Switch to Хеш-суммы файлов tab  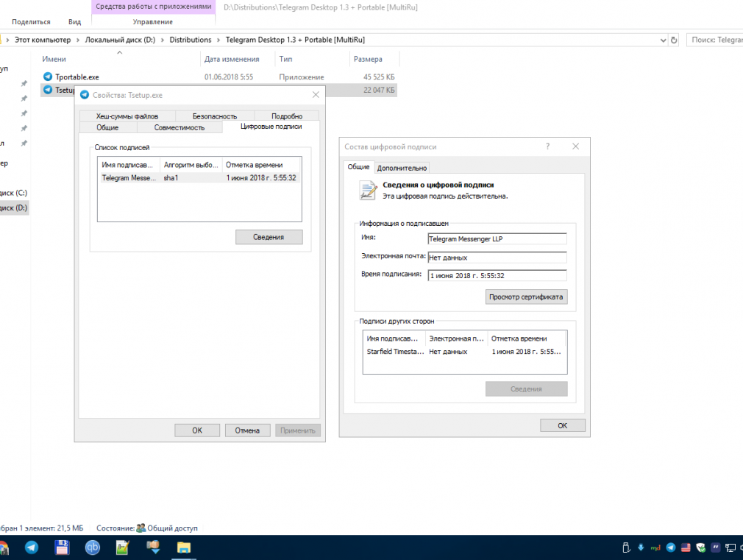pos(127,116)
